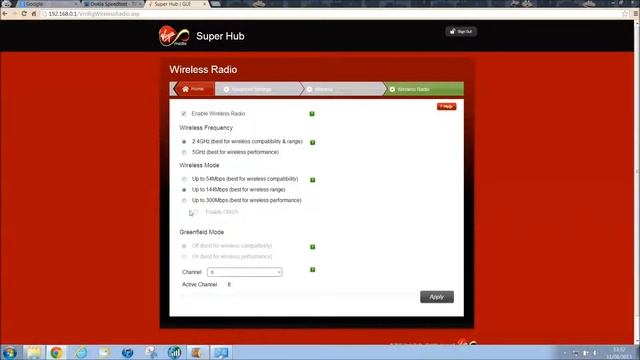This screenshot has height=360, width=640.
Task: Bookmark page with the star icon
Action: [624, 13]
